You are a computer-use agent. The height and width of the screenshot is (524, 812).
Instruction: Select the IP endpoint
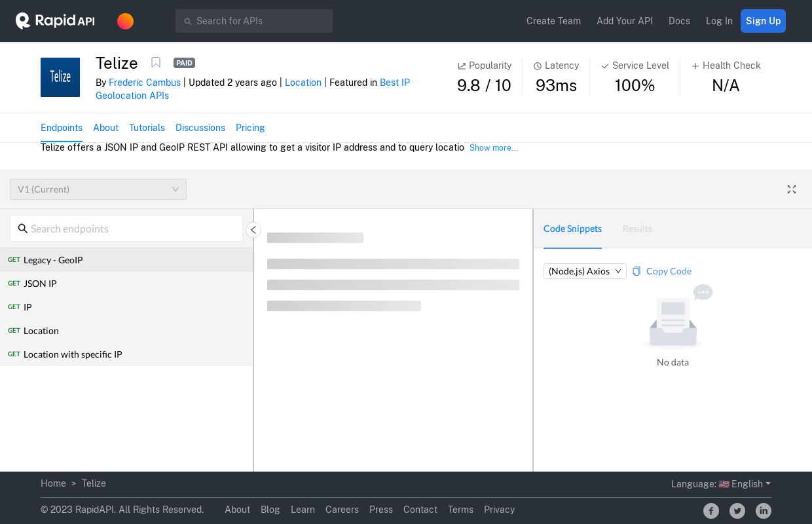pos(126,307)
